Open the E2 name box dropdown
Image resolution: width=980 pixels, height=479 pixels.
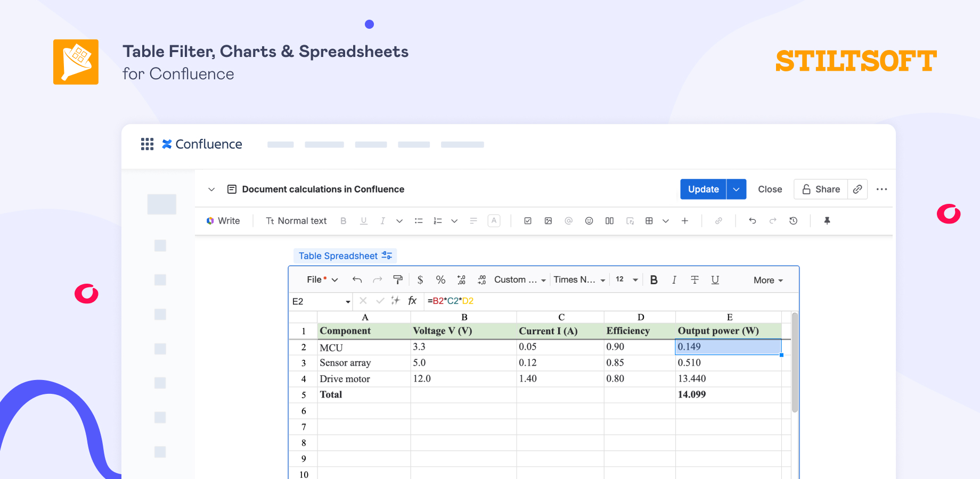(348, 302)
